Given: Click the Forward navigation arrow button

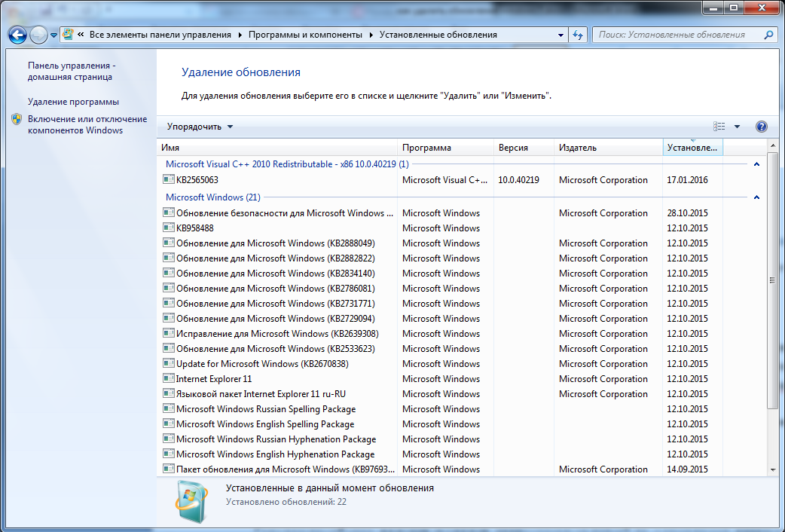Looking at the screenshot, I should (38, 35).
